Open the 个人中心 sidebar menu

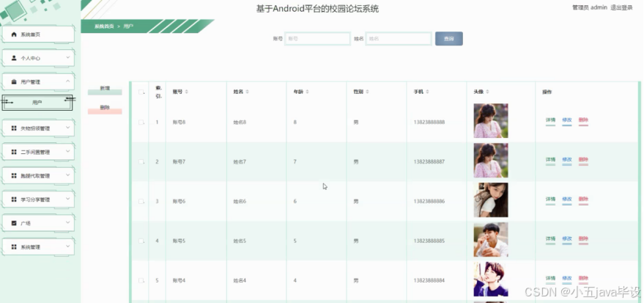tap(38, 58)
